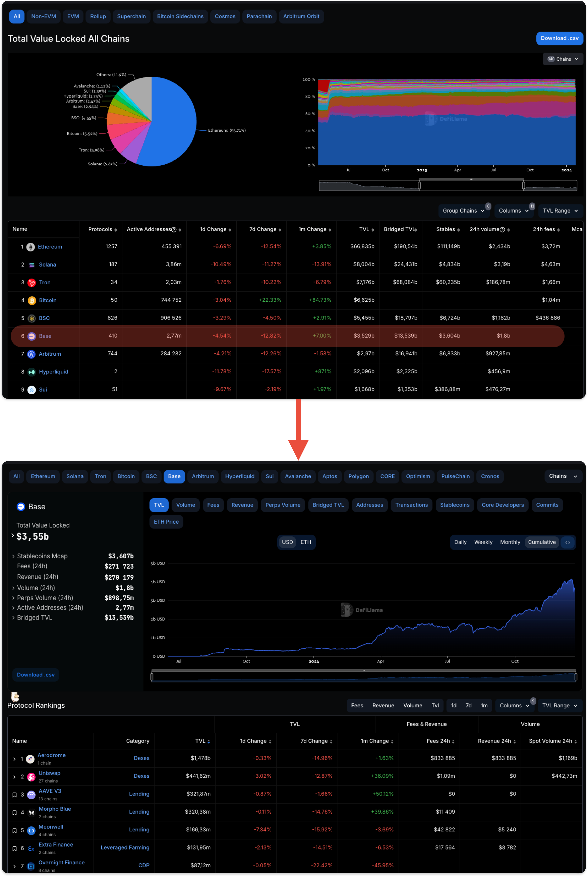Switch chart denomination to ETH
Viewport: 588px width, 877px height.
306,542
